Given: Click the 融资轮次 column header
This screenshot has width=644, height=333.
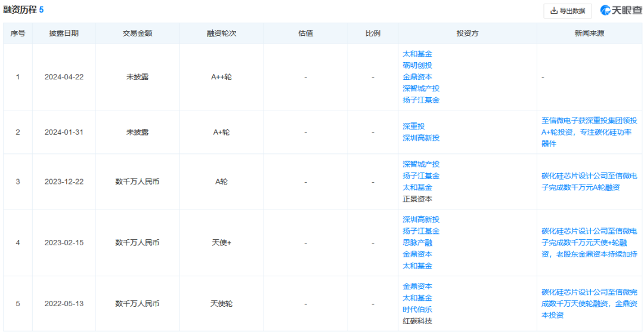Looking at the screenshot, I should [x=221, y=33].
